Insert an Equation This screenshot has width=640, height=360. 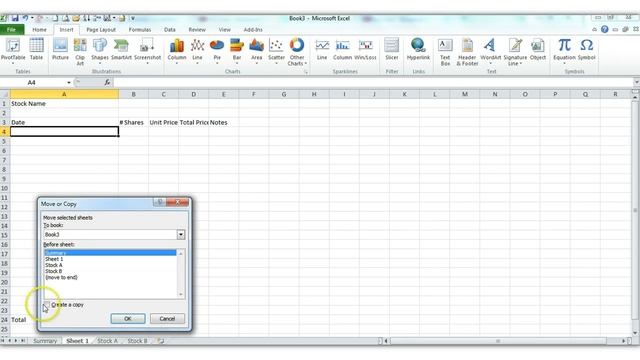coord(564,51)
